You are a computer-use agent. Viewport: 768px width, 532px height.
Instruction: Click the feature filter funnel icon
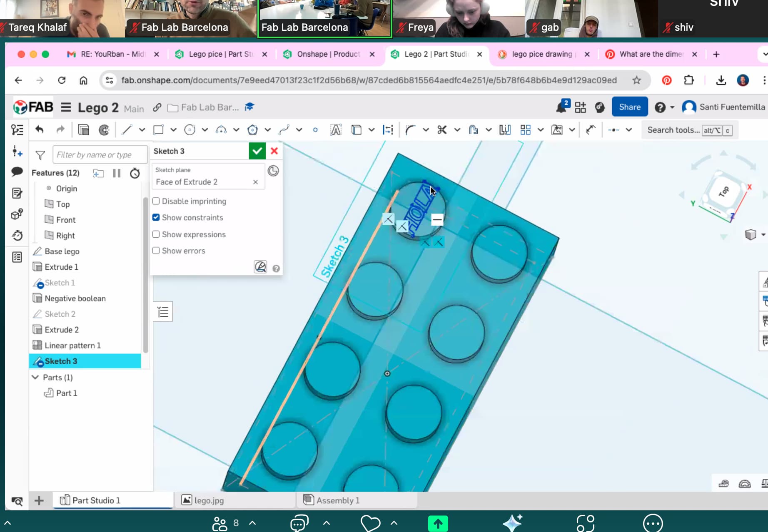coord(40,155)
